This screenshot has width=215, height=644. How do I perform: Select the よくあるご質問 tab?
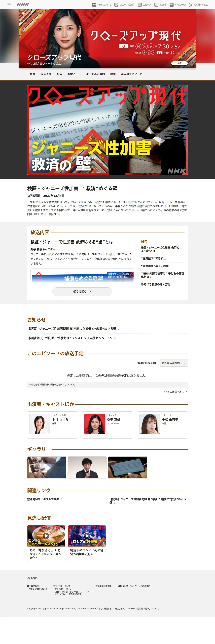tap(95, 74)
